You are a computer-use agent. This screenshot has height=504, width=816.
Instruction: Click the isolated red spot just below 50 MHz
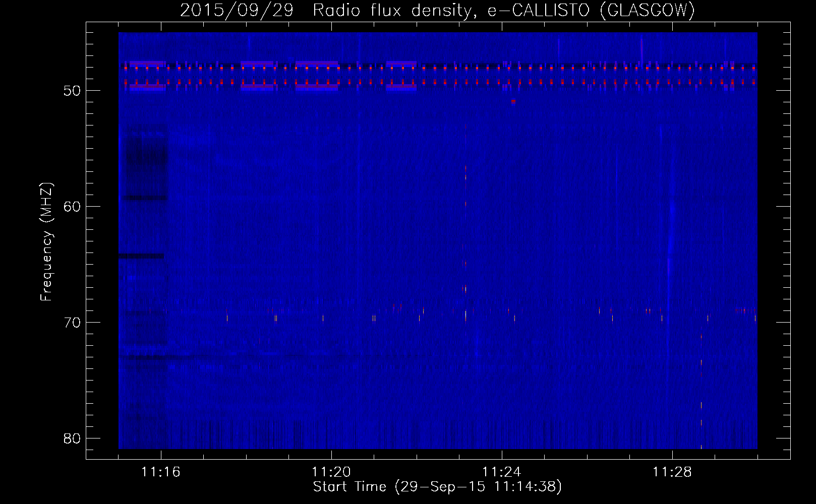click(513, 101)
